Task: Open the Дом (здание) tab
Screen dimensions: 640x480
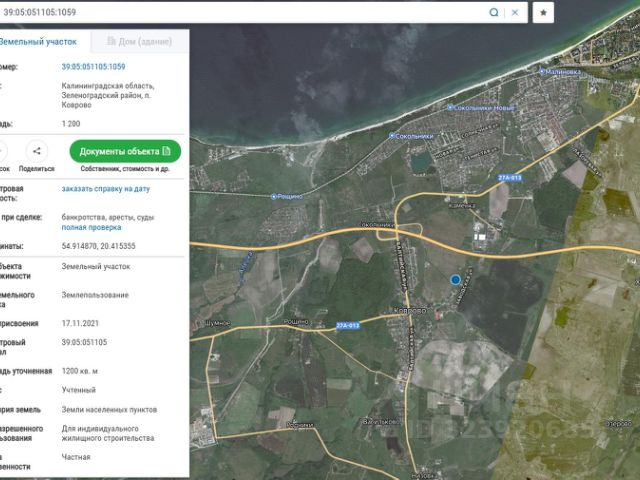Action: 140,42
